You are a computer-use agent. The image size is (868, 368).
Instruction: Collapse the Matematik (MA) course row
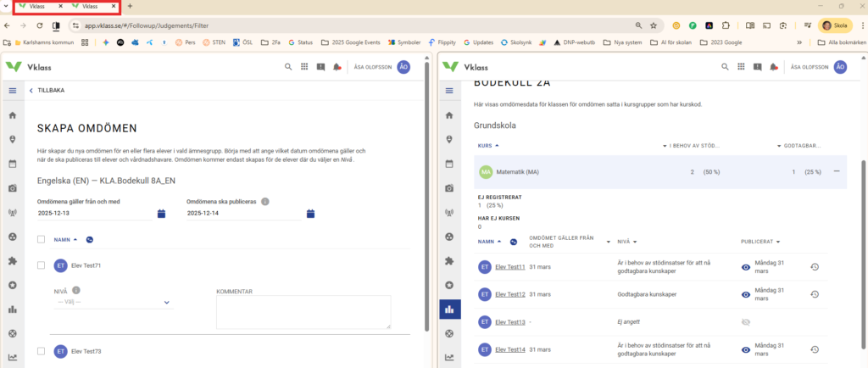[x=837, y=171]
